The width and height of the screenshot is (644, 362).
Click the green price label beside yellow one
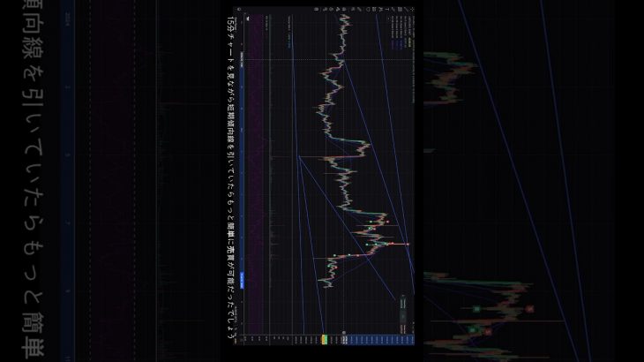click(x=326, y=339)
